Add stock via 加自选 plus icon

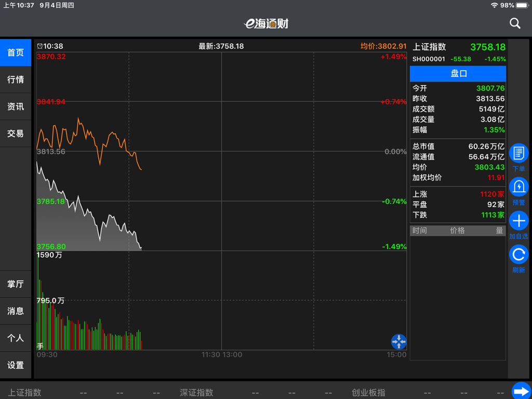tap(518, 220)
